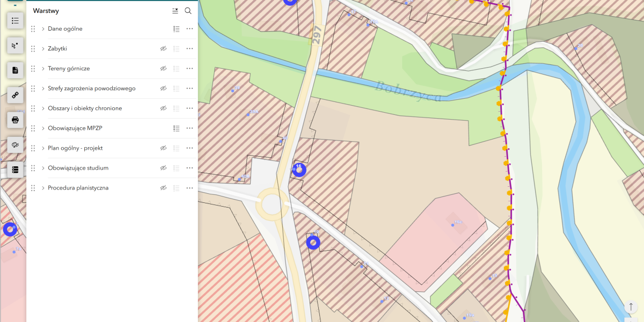The image size is (644, 322).
Task: Search layers with the magnifier icon
Action: [x=188, y=11]
